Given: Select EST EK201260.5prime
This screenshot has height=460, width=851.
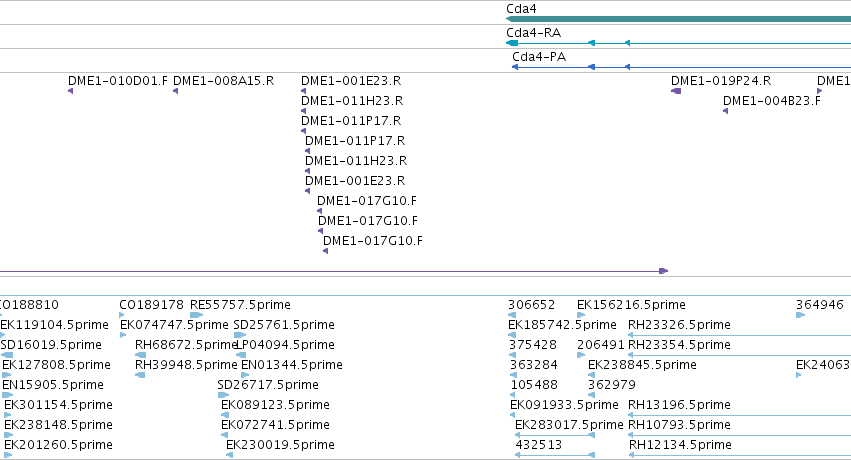Looking at the screenshot, I should [x=58, y=445].
